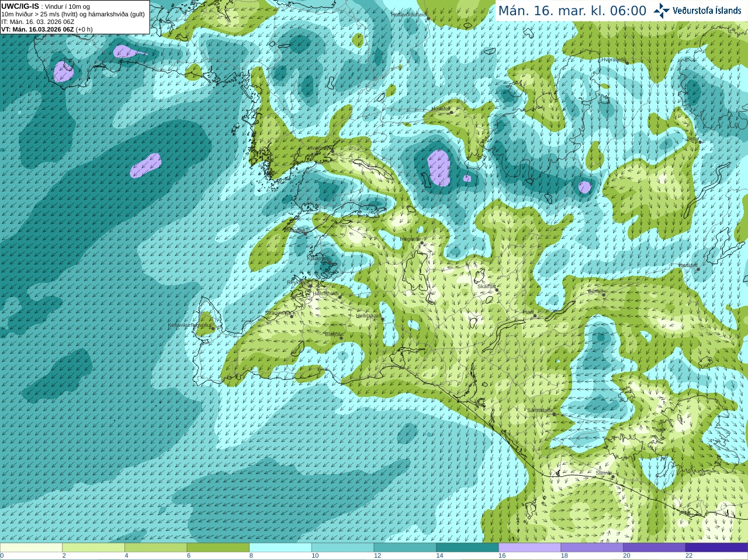Screen dimensions: 748x560
Task: Click the Veðurstofa Íslands name text
Action: [x=707, y=11]
